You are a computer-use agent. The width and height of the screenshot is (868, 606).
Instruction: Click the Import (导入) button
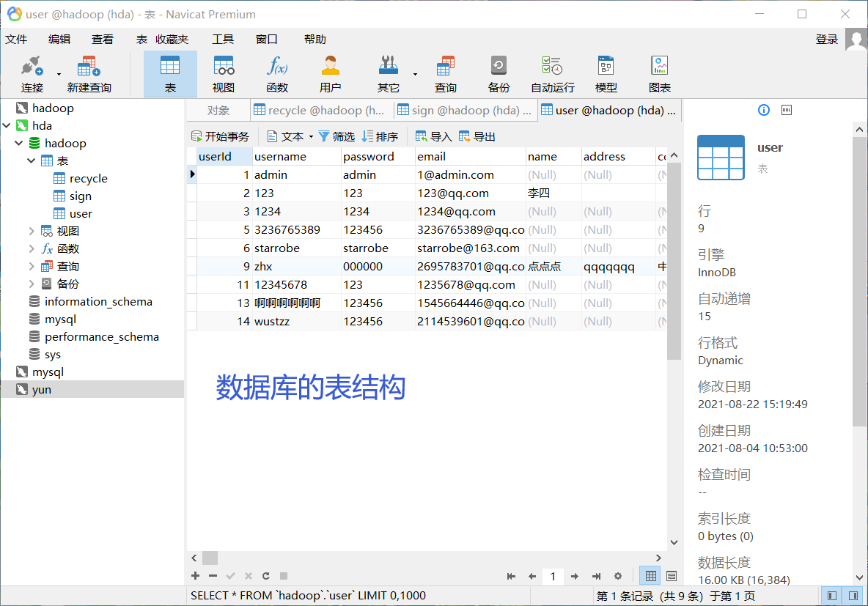[x=433, y=137]
